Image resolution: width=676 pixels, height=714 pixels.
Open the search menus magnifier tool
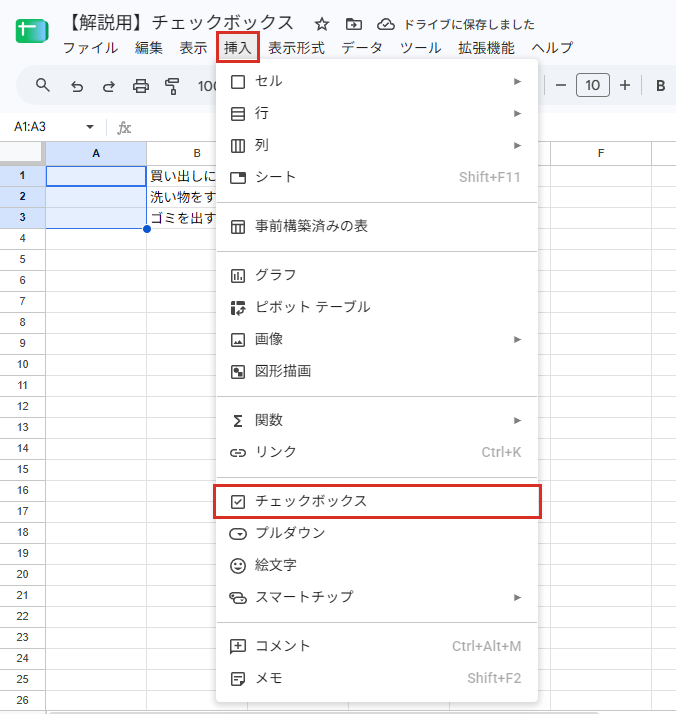tap(43, 85)
